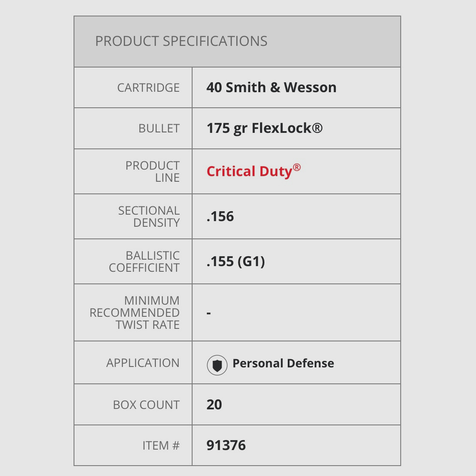Click the Bullet row label

click(x=159, y=129)
